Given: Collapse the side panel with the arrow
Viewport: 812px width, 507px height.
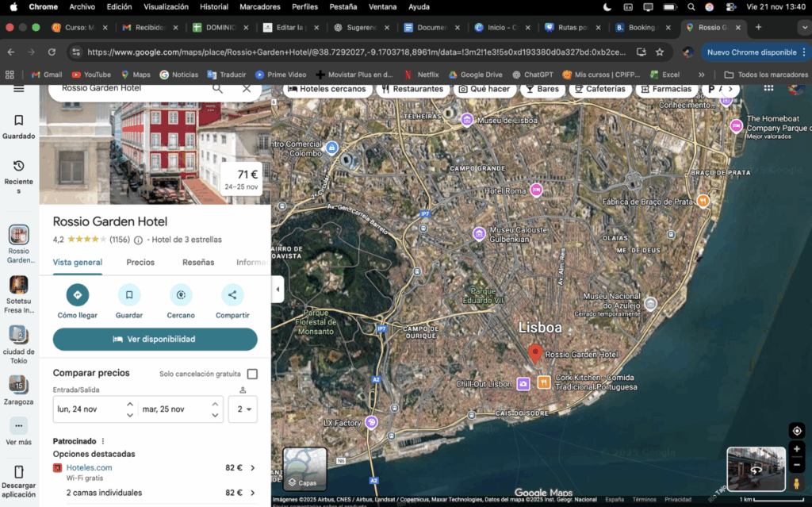Looking at the screenshot, I should pyautogui.click(x=278, y=290).
